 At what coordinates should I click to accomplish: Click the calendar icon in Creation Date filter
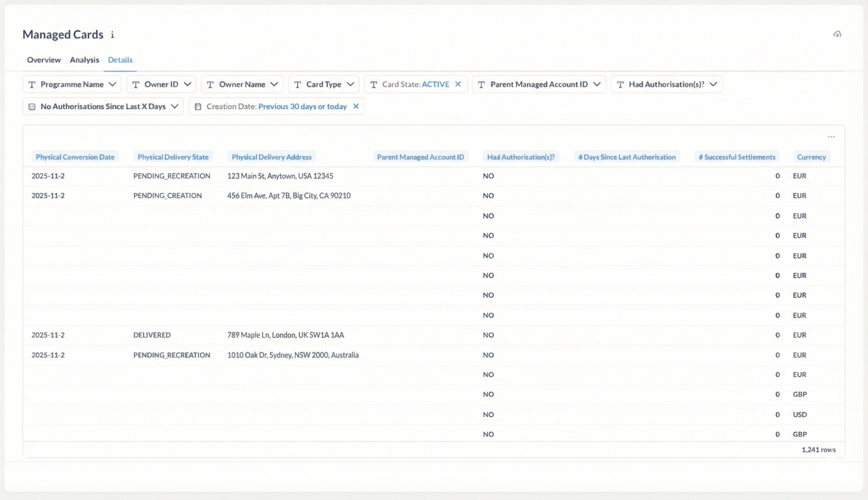tap(198, 107)
